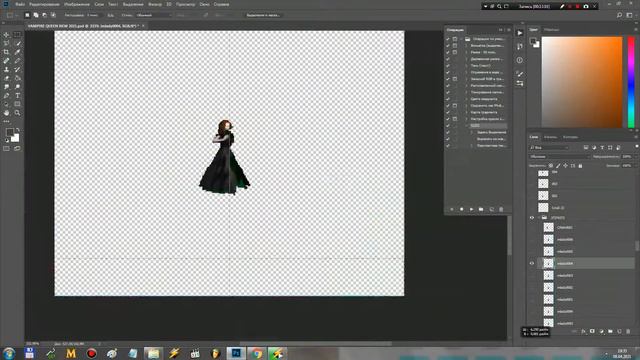Open Photoshop search icon in options bar

pos(620,15)
